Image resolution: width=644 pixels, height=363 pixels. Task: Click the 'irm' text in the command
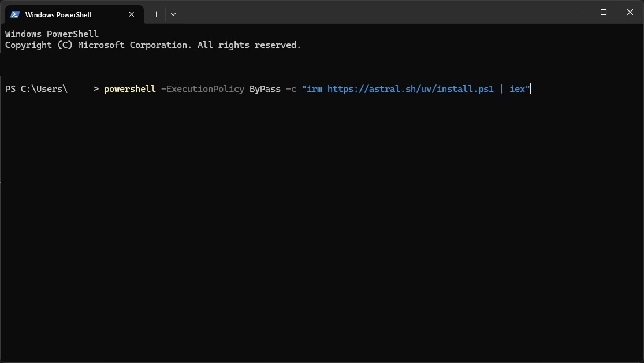click(315, 89)
